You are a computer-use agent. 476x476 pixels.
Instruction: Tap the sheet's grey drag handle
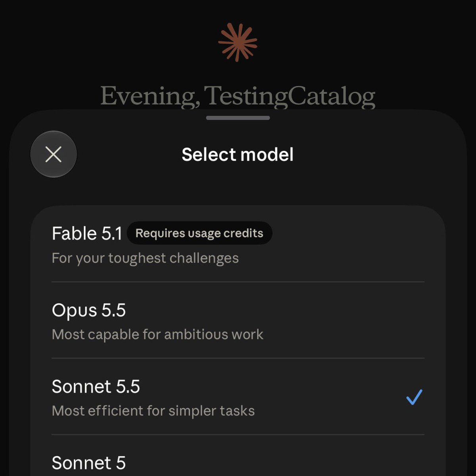click(x=238, y=118)
